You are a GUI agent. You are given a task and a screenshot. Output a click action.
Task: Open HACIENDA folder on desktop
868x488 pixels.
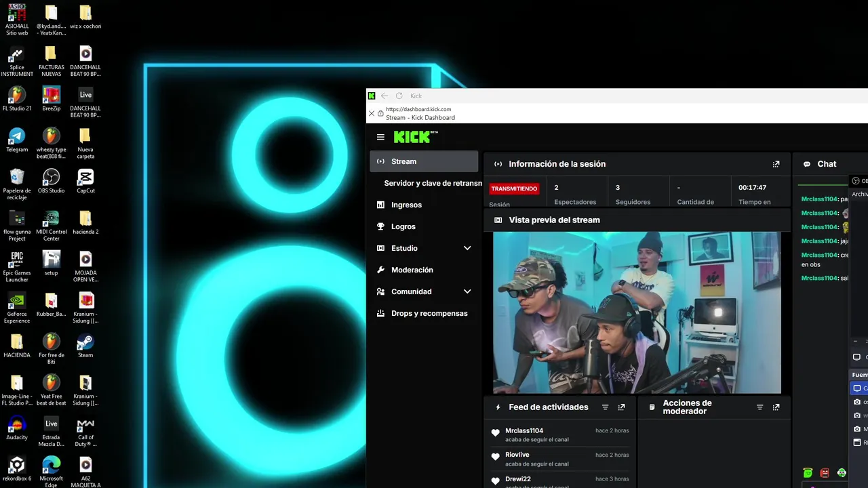pos(17,346)
